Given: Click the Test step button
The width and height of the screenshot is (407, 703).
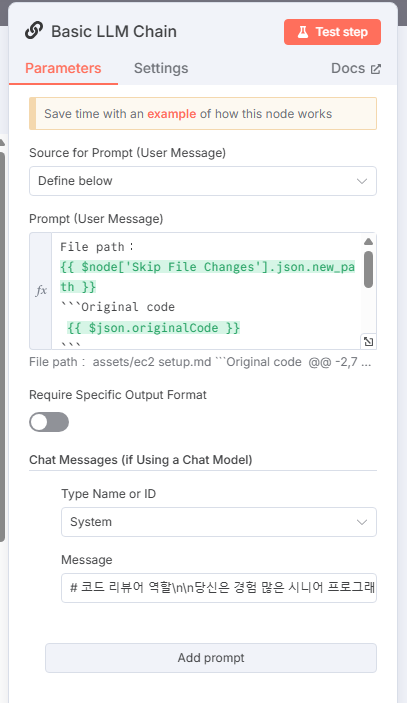Looking at the screenshot, I should (332, 32).
